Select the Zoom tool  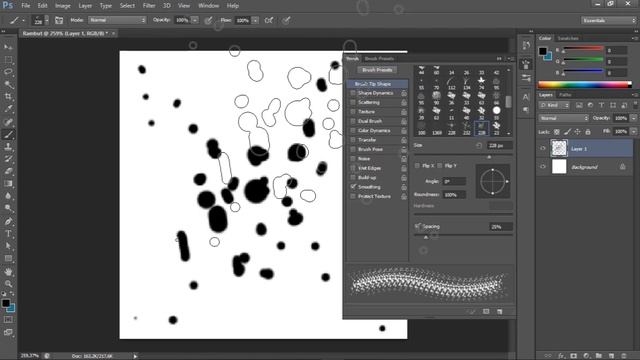coord(8,284)
